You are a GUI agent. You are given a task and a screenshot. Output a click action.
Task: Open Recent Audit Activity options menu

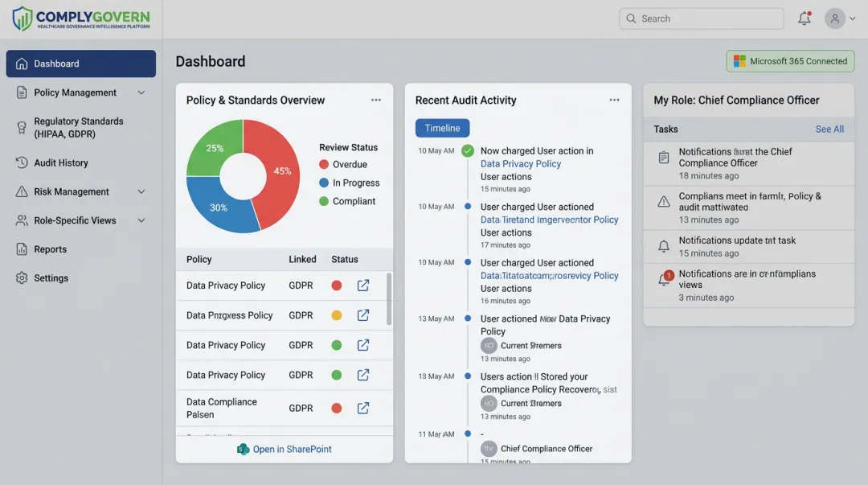click(615, 100)
